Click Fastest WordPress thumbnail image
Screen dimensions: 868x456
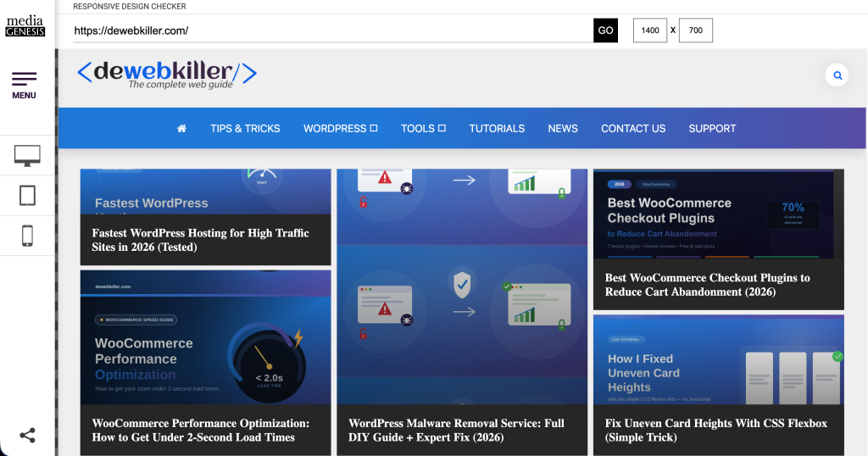click(205, 192)
